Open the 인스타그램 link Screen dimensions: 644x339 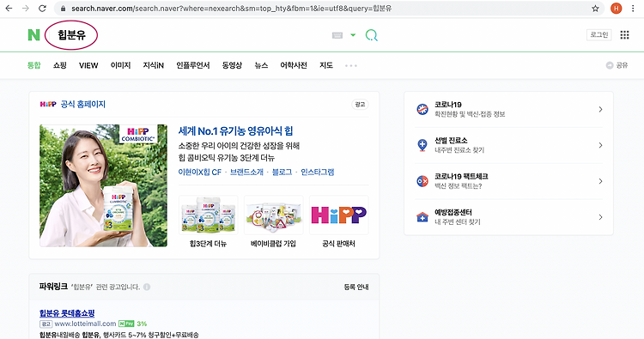(318, 173)
